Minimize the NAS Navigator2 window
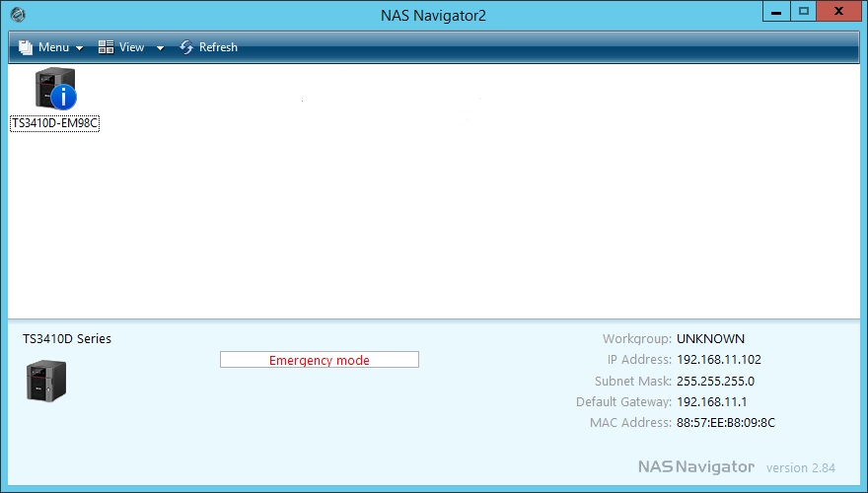Image resolution: width=868 pixels, height=493 pixels. click(x=776, y=12)
